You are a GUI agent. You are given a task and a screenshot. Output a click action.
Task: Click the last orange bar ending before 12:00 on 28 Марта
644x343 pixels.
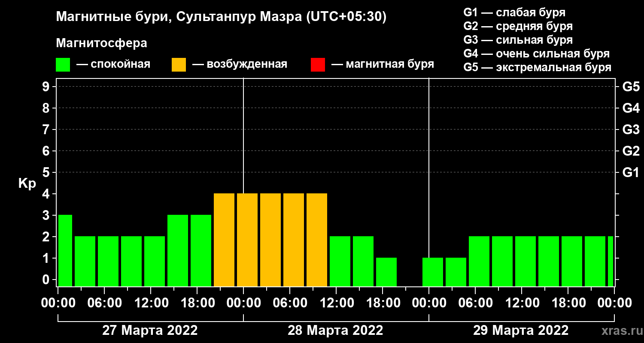(317, 240)
